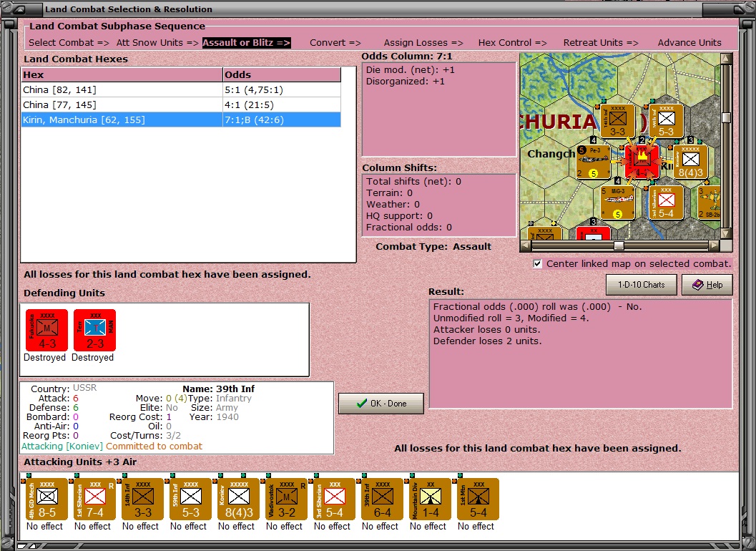Click the 'Total shifts (net): 0' line

coord(413,182)
